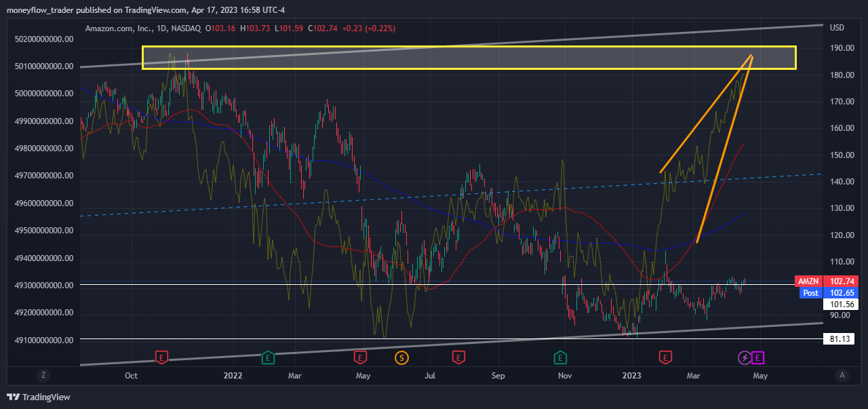Toggle the A auto-scale button
The width and height of the screenshot is (868, 409).
[842, 375]
